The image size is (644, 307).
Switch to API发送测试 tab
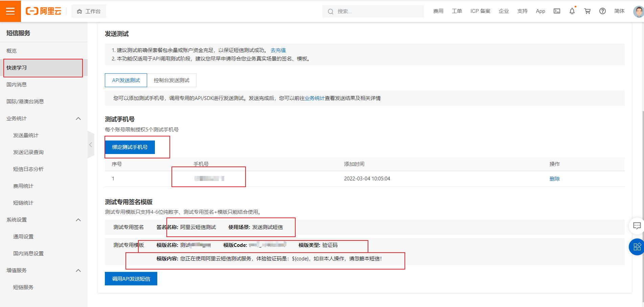tap(126, 80)
